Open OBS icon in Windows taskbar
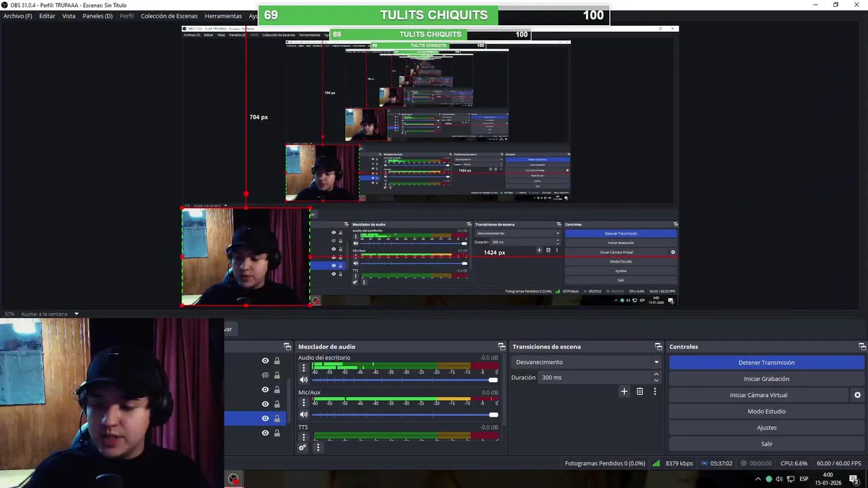868x488 pixels. point(233,479)
